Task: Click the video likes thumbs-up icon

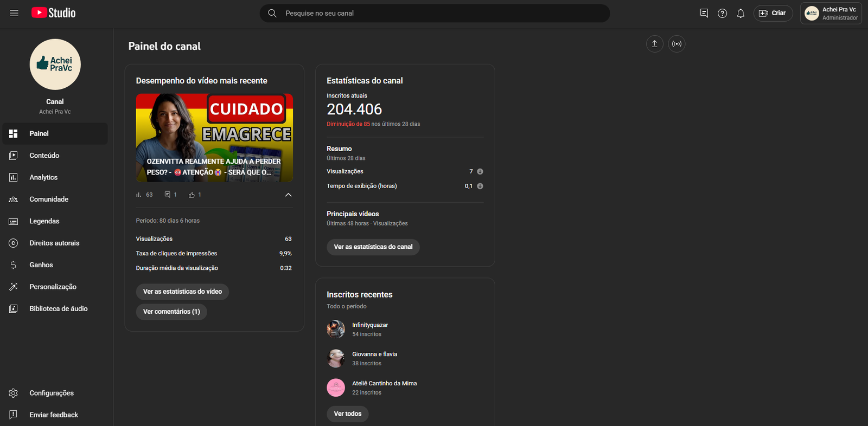Action: 192,195
